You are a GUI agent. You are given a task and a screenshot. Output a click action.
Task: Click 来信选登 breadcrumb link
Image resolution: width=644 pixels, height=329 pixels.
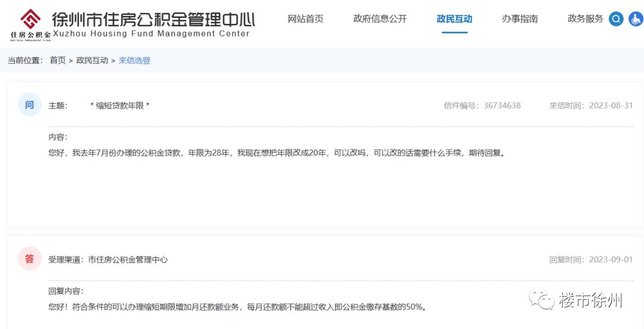tap(135, 60)
